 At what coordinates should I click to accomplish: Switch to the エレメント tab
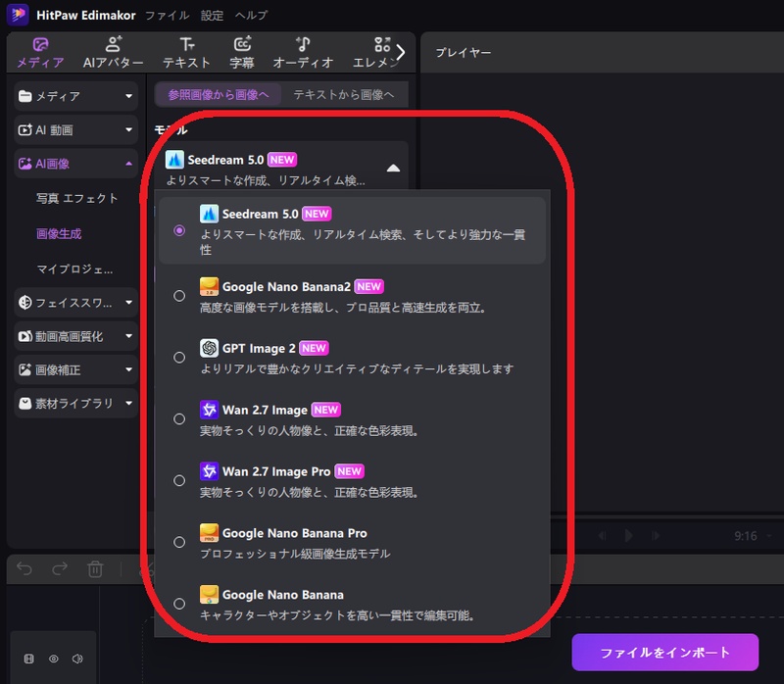click(375, 53)
